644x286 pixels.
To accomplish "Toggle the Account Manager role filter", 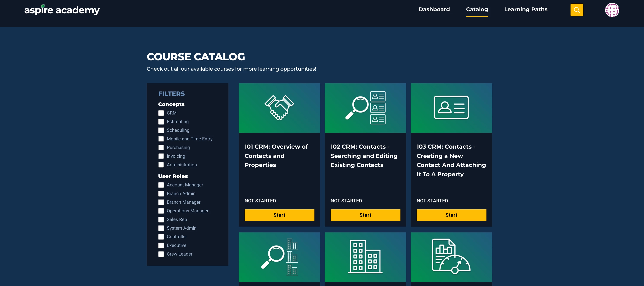I will [x=161, y=185].
